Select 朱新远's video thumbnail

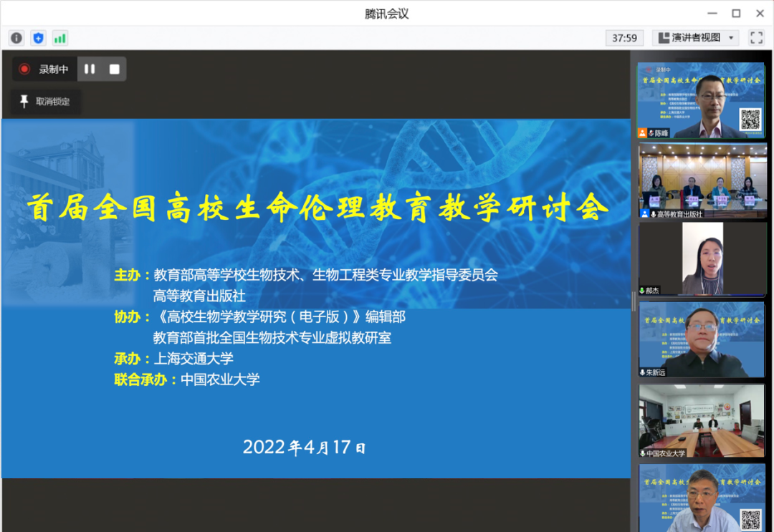click(x=702, y=339)
